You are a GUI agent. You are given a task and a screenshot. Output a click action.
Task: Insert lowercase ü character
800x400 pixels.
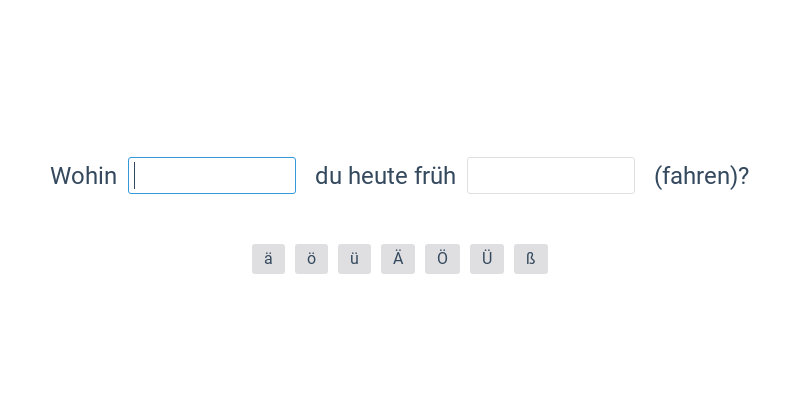coord(354,259)
